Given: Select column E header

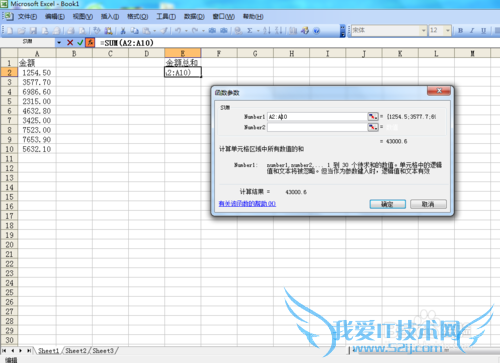Looking at the screenshot, I should [x=183, y=53].
